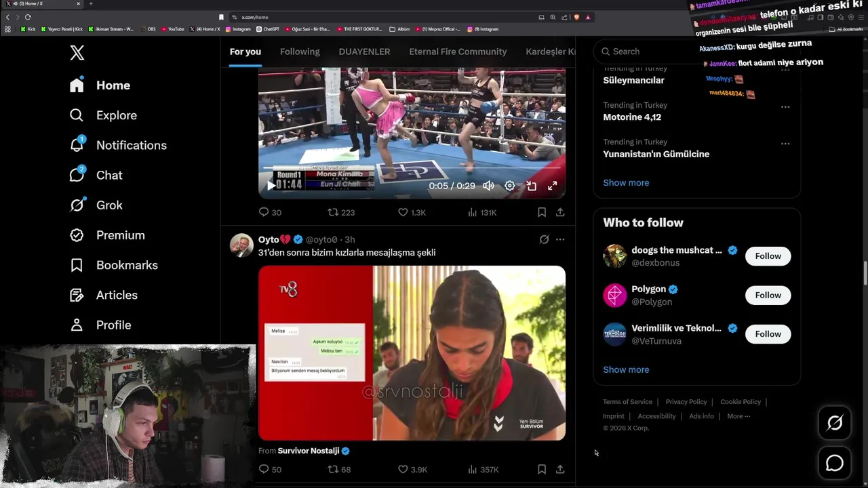Image resolution: width=868 pixels, height=488 pixels.
Task: Play the kickboxing video
Action: [271, 186]
